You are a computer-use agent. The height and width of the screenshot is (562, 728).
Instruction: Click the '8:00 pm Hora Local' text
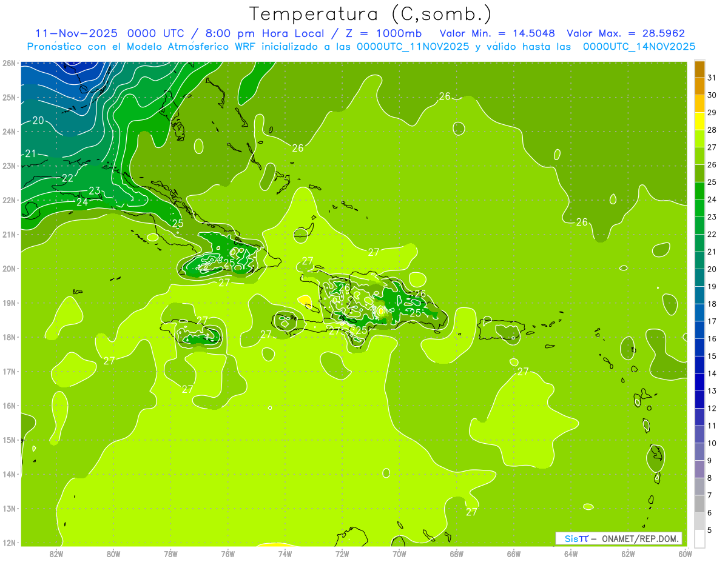[x=269, y=33]
